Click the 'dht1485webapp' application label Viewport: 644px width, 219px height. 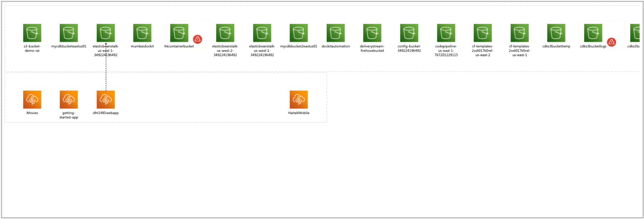[106, 113]
